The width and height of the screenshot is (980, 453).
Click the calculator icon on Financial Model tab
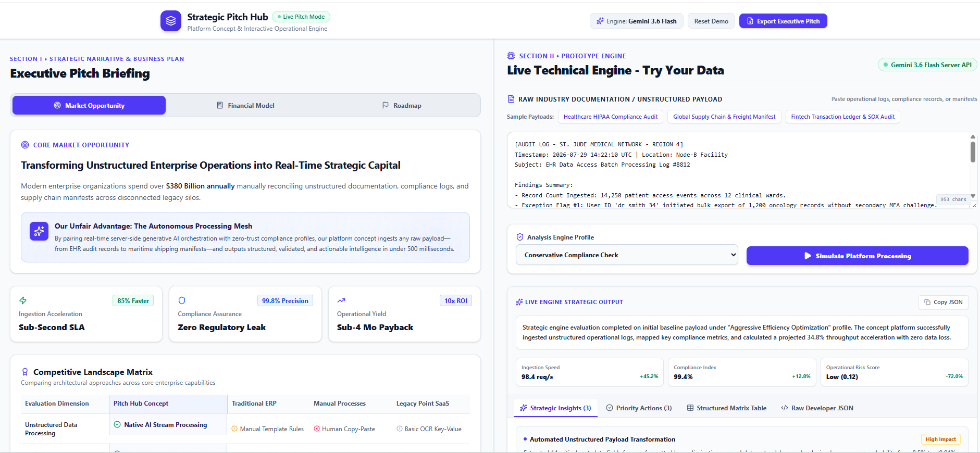click(220, 105)
